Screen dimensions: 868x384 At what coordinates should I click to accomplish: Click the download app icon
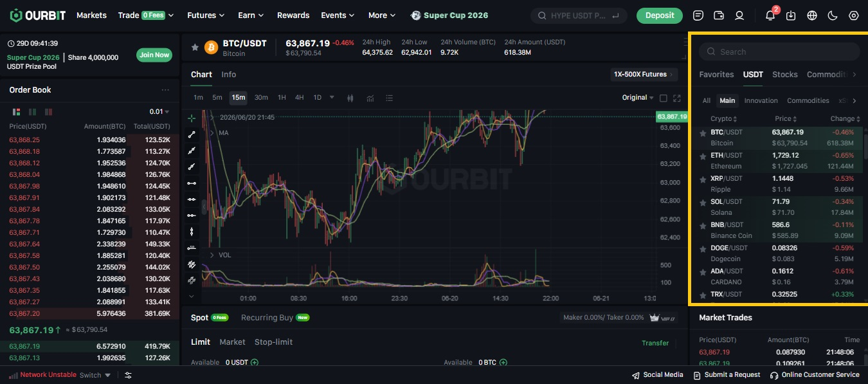791,15
